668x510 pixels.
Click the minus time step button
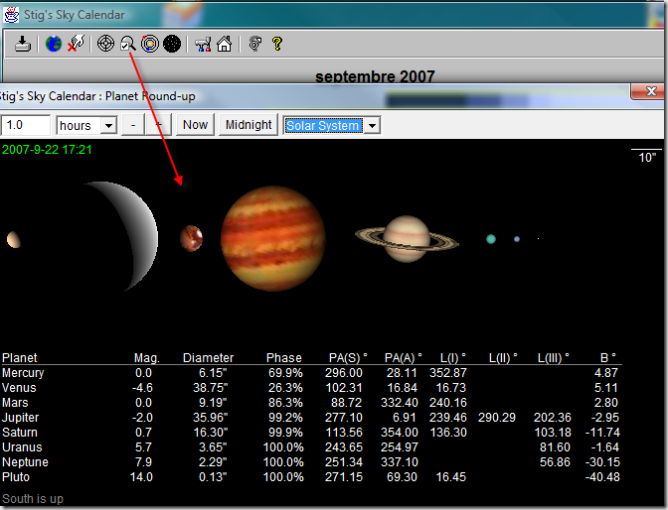coord(133,125)
